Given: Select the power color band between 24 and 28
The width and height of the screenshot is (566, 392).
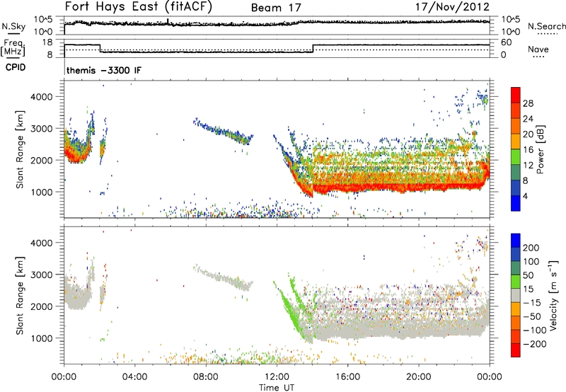Looking at the screenshot, I should point(516,111).
